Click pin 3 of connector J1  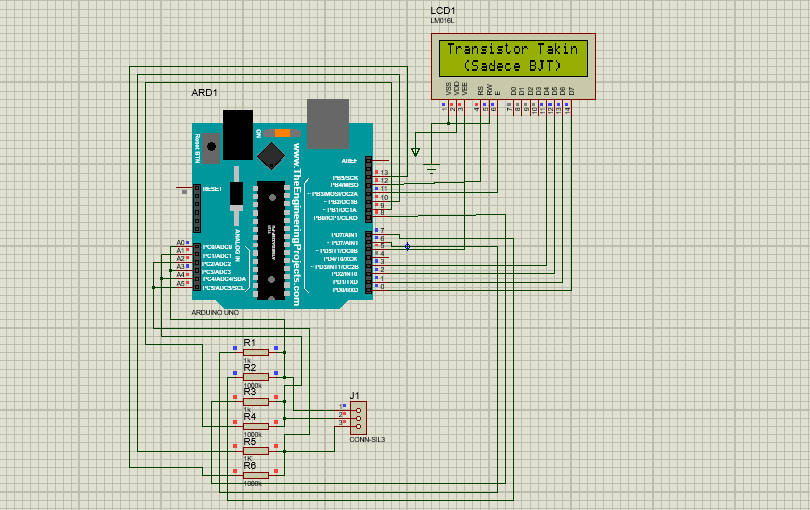tap(359, 427)
